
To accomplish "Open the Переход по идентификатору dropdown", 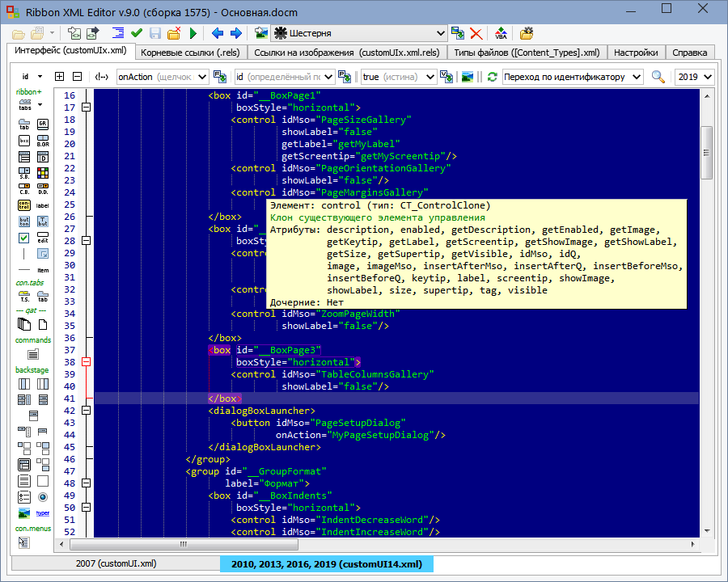I will coord(637,77).
